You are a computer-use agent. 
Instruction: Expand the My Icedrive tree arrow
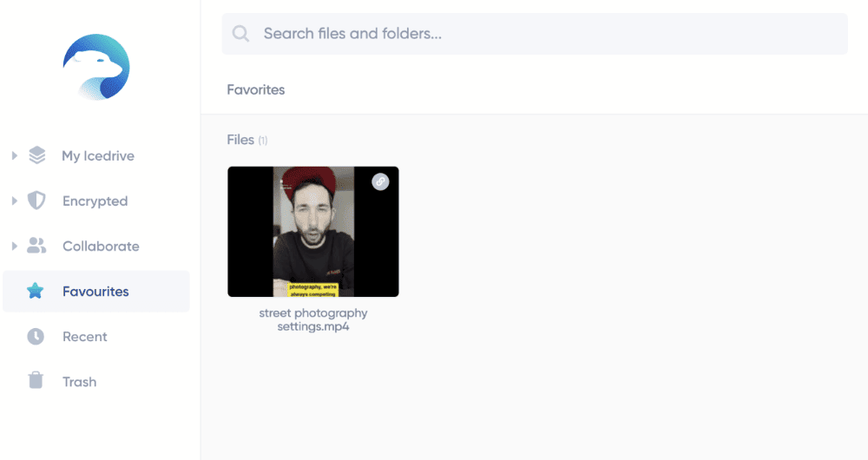point(15,155)
